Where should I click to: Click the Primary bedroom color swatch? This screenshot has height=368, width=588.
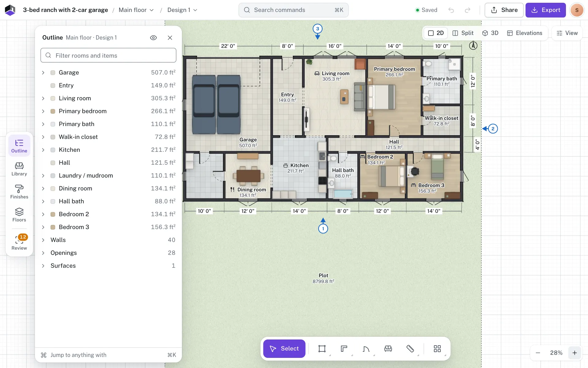[x=53, y=111]
